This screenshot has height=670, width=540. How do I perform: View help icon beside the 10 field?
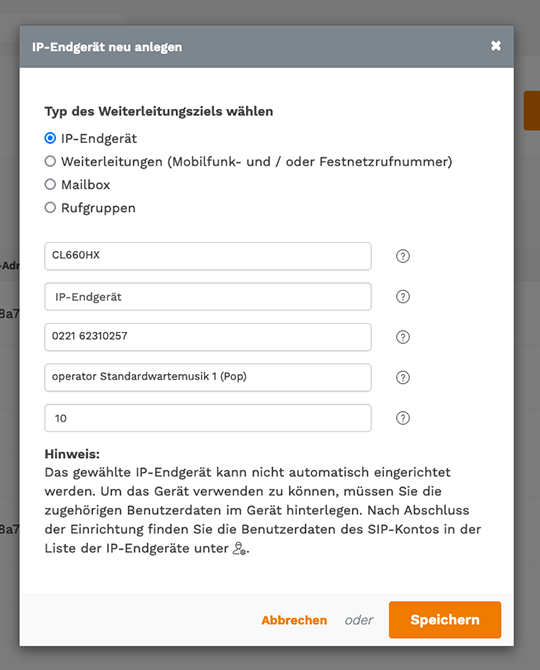(402, 418)
